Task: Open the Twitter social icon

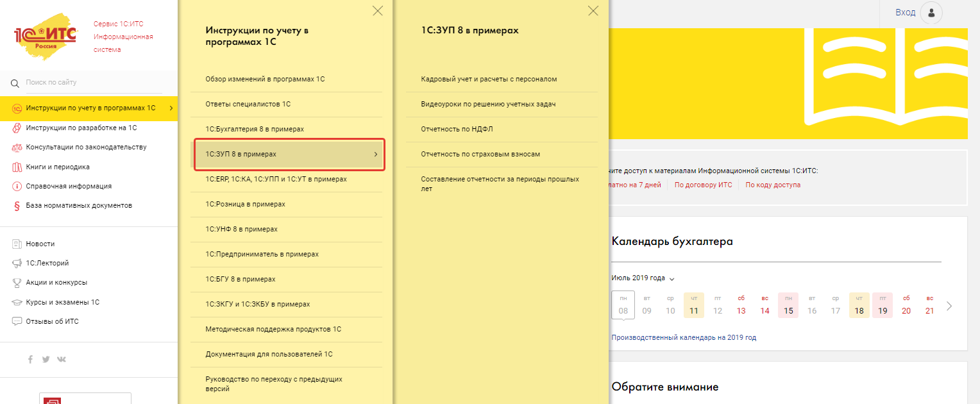Action: pos(46,360)
